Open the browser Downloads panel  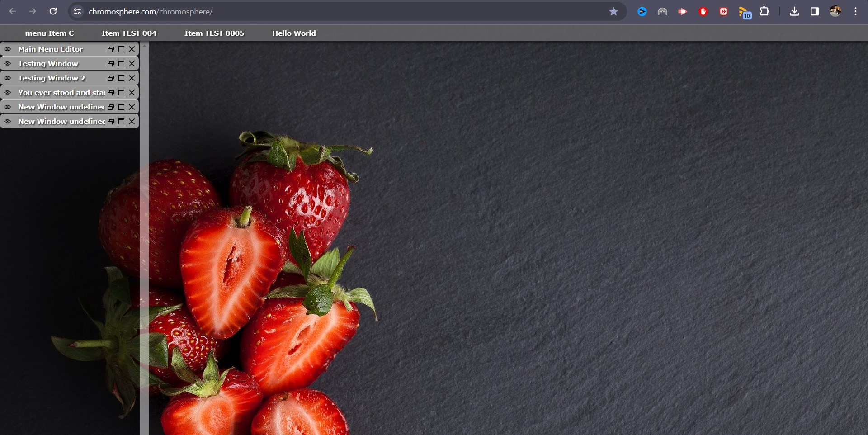tap(794, 11)
